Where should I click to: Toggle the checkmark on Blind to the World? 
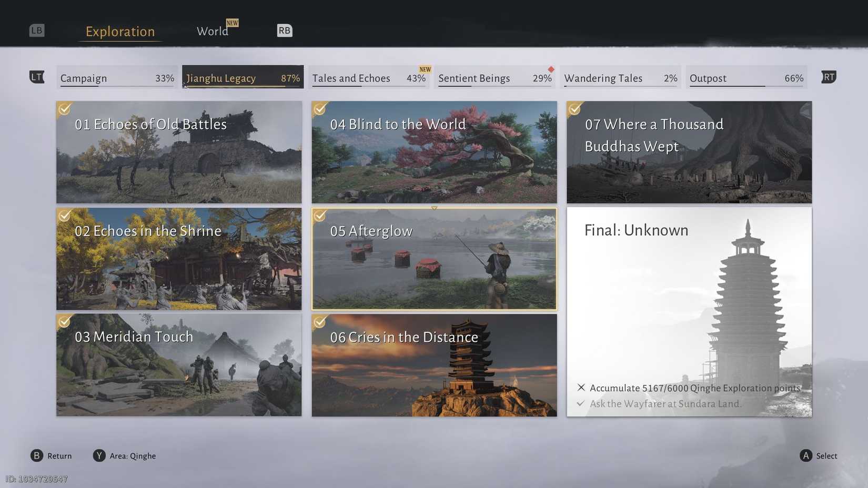click(319, 109)
